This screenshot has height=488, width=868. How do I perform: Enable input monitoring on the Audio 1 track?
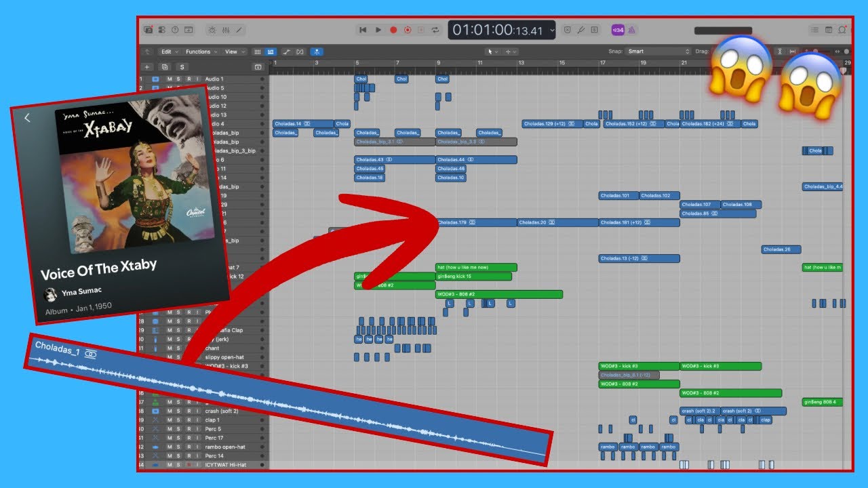click(197, 79)
